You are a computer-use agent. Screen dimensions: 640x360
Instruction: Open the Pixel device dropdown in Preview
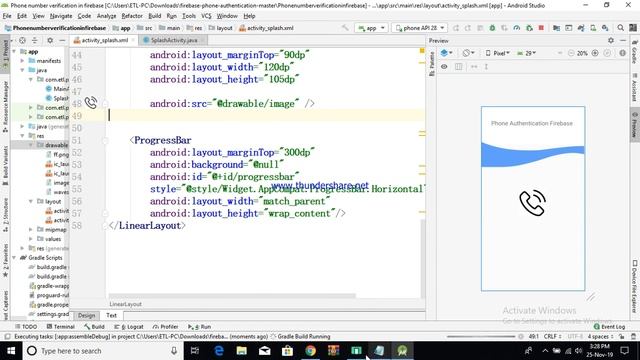[x=498, y=53]
